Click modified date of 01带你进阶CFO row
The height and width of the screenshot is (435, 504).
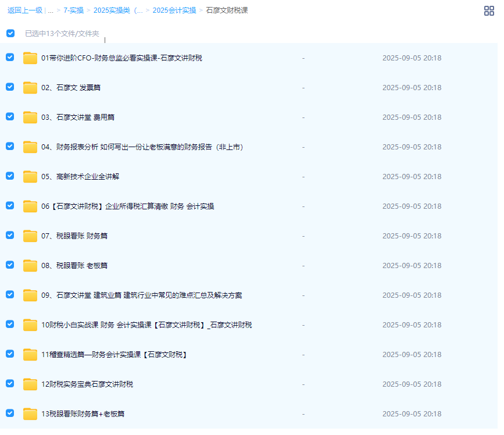[412, 58]
